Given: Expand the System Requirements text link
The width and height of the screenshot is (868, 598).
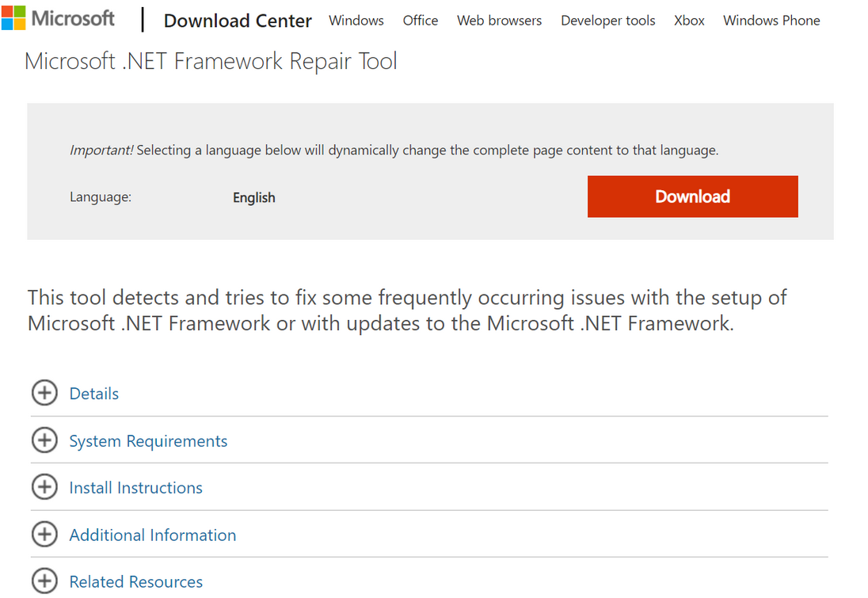Looking at the screenshot, I should 148,441.
